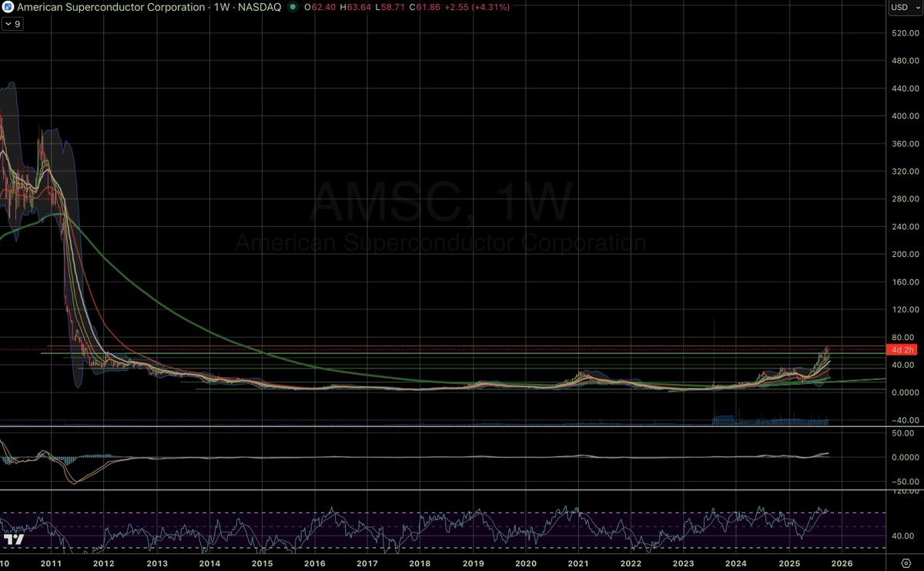Image resolution: width=924 pixels, height=571 pixels.
Task: Select the open value O62.40
Action: click(x=320, y=7)
